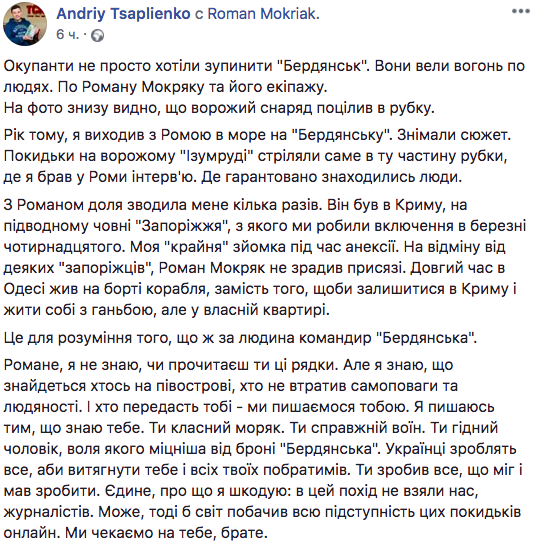This screenshot has width=537, height=544.
Task: Click the line starting "Одесі жив на борті"
Action: 260,289
